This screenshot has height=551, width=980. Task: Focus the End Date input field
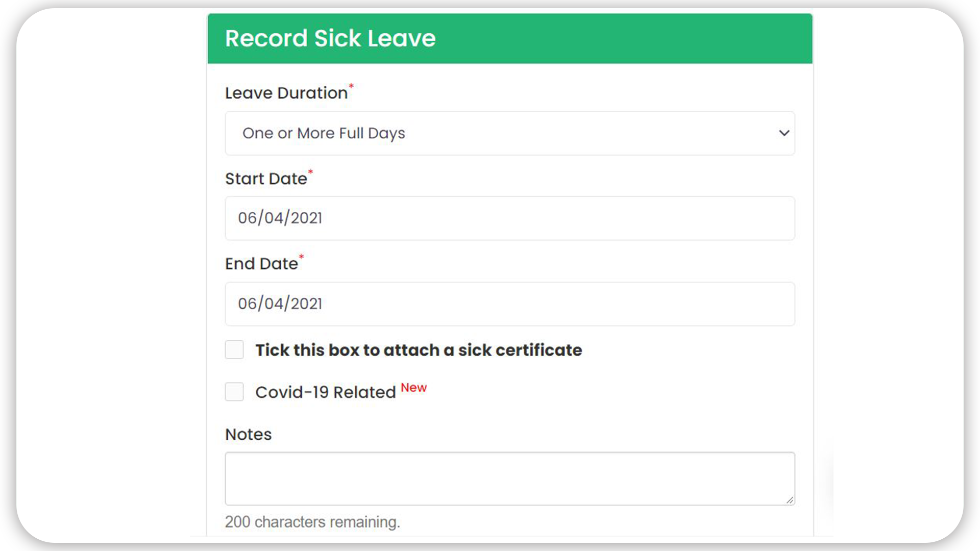510,304
